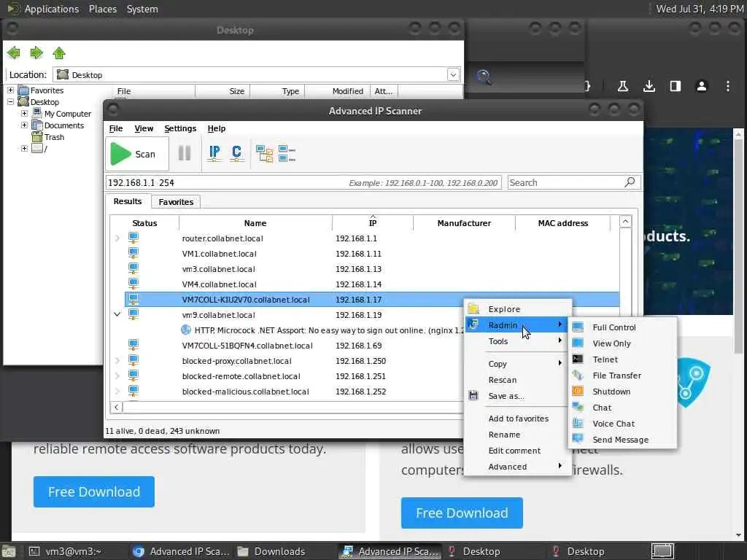
Task: Expand router.collabnet.local row chevron
Action: click(117, 238)
